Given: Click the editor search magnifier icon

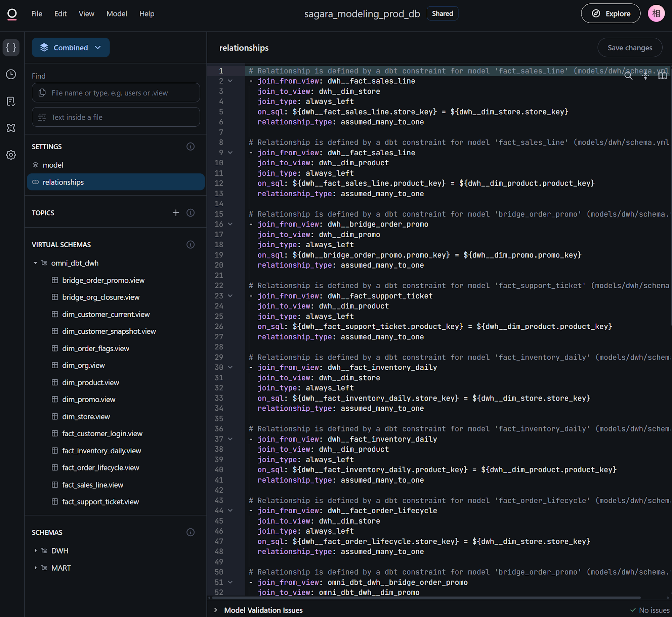Looking at the screenshot, I should coord(628,76).
